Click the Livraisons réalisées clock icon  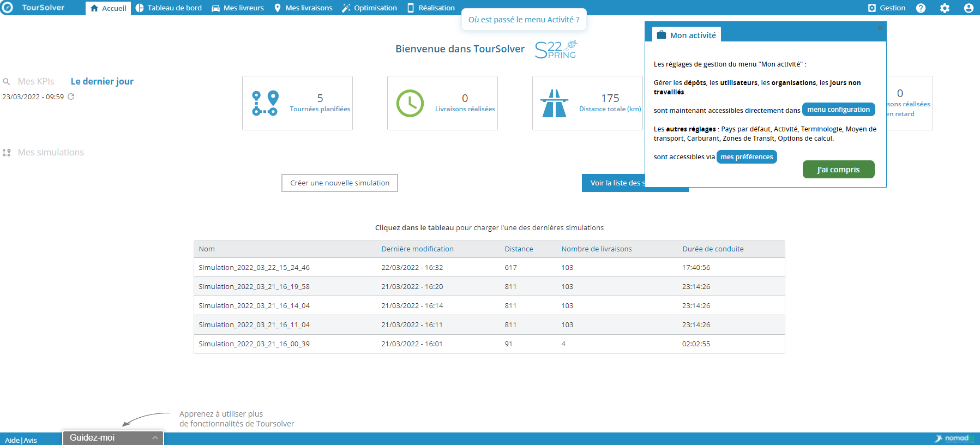pyautogui.click(x=410, y=103)
